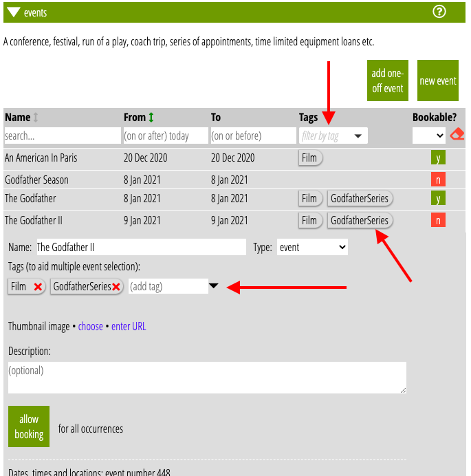471x476 pixels.
Task: Clear filters with the eraser icon
Action: (457, 134)
